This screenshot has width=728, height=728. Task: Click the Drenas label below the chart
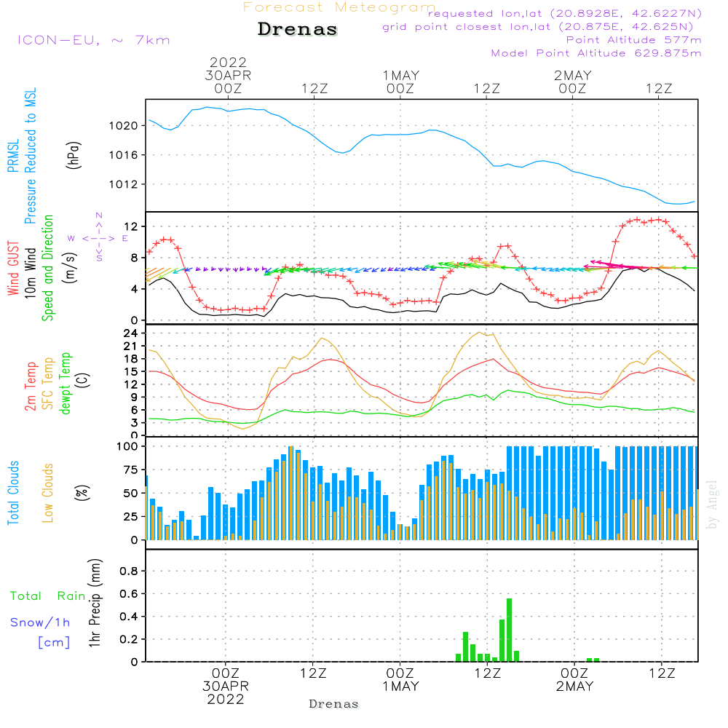(x=334, y=704)
